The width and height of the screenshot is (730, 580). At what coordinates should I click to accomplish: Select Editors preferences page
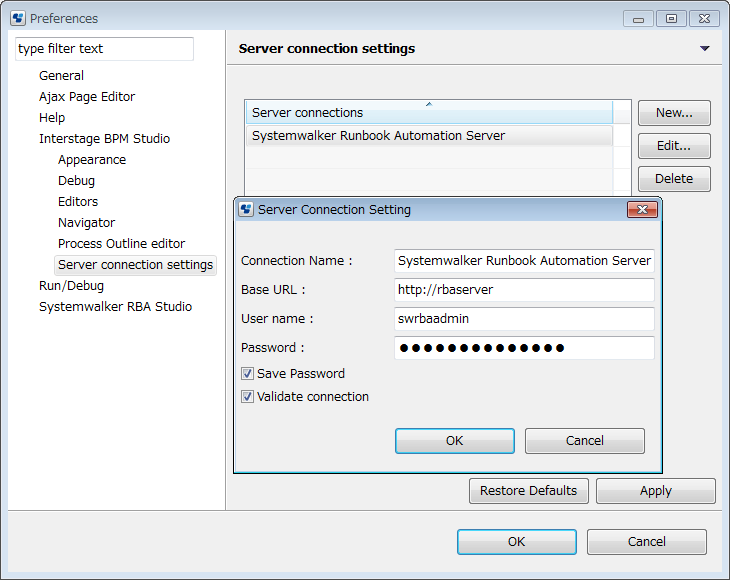tap(78, 202)
